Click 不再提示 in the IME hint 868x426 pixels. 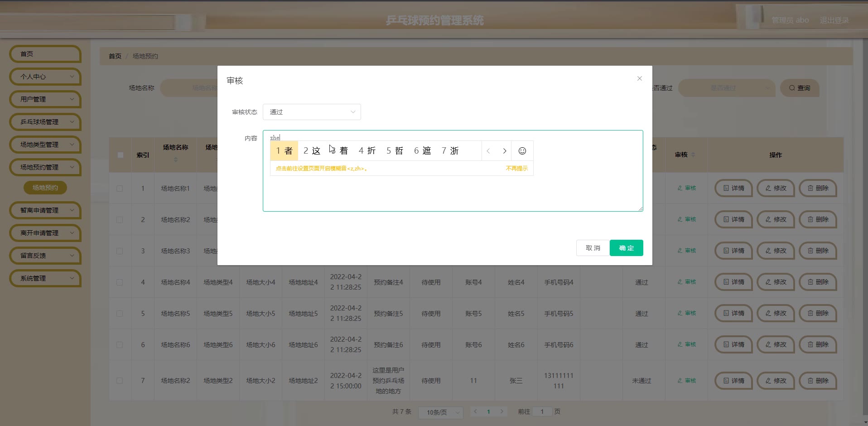coord(517,169)
